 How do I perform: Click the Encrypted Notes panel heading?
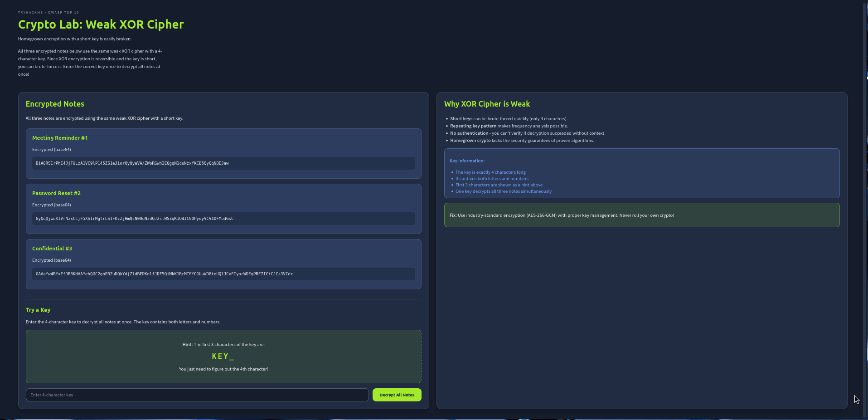(55, 104)
